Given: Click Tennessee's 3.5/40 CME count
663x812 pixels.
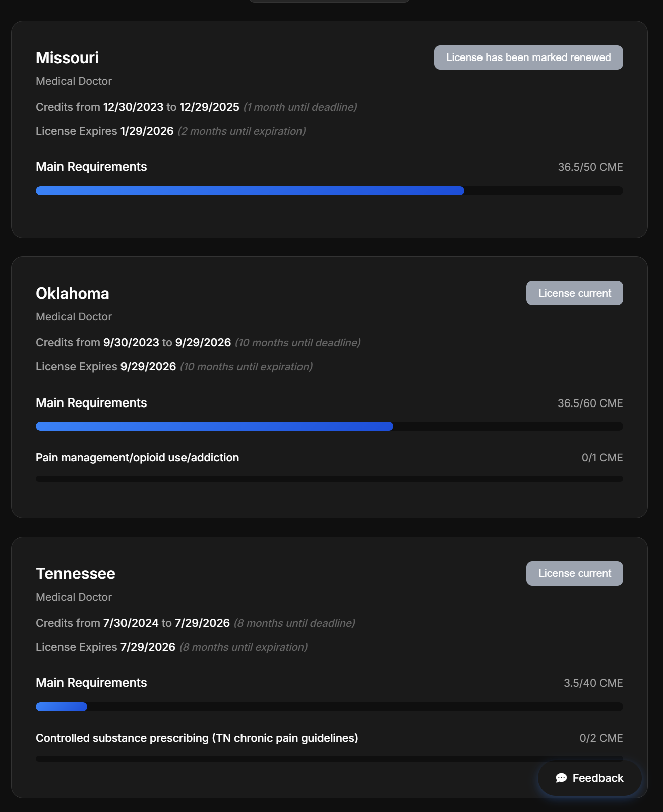Looking at the screenshot, I should click(593, 683).
